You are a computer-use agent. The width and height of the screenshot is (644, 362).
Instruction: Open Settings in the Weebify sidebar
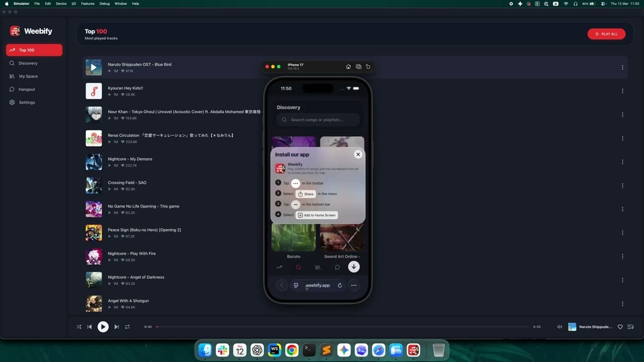34,103
